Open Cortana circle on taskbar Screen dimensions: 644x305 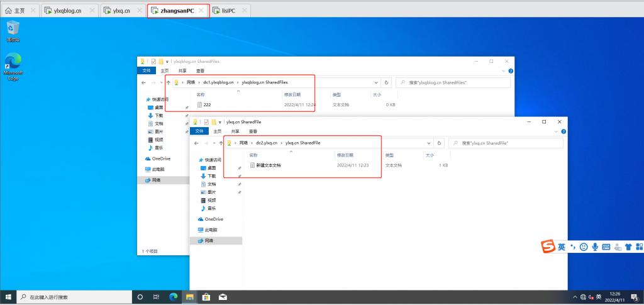click(140, 297)
